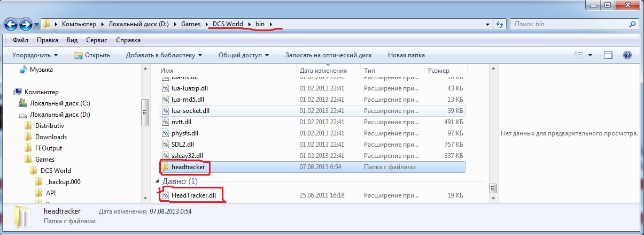Open Добавить в библиотеку dropdown
This screenshot has height=235, width=644.
[164, 55]
